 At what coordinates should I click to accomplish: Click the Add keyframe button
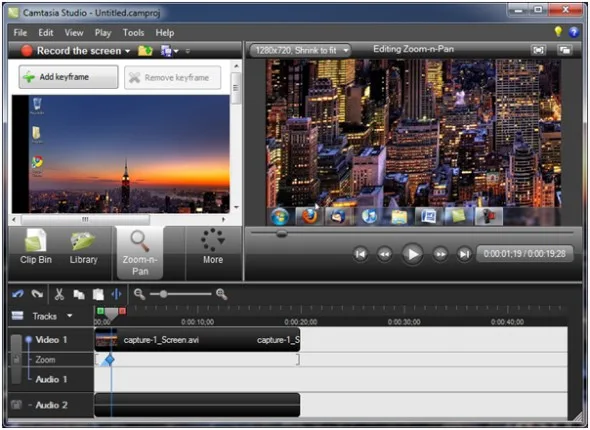pyautogui.click(x=68, y=77)
